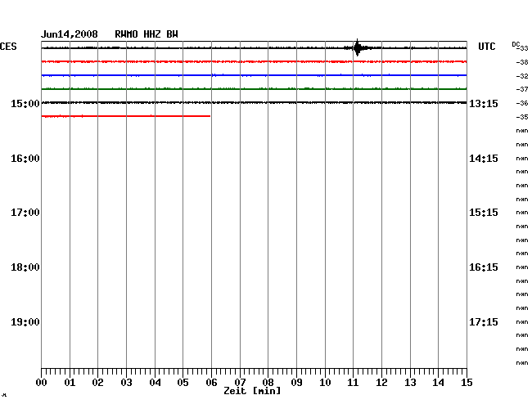Click the seismic event spike near minute 11
Viewport: 532px width, 404px height.
pyautogui.click(x=358, y=47)
